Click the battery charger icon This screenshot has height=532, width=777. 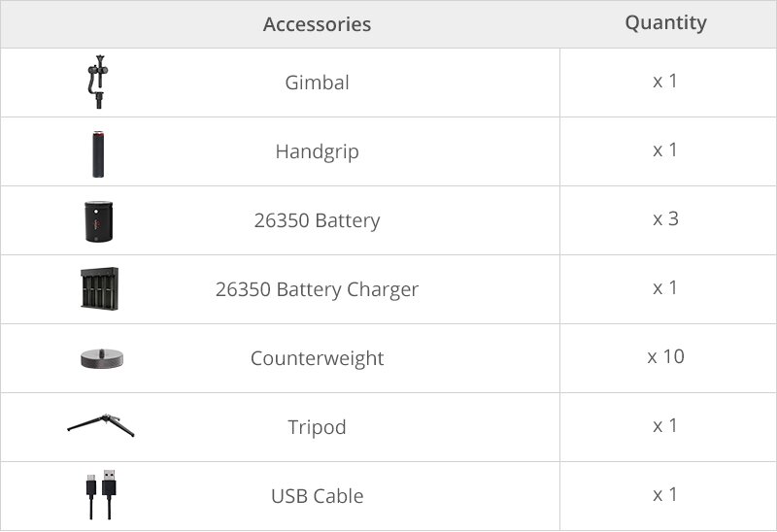point(99,289)
